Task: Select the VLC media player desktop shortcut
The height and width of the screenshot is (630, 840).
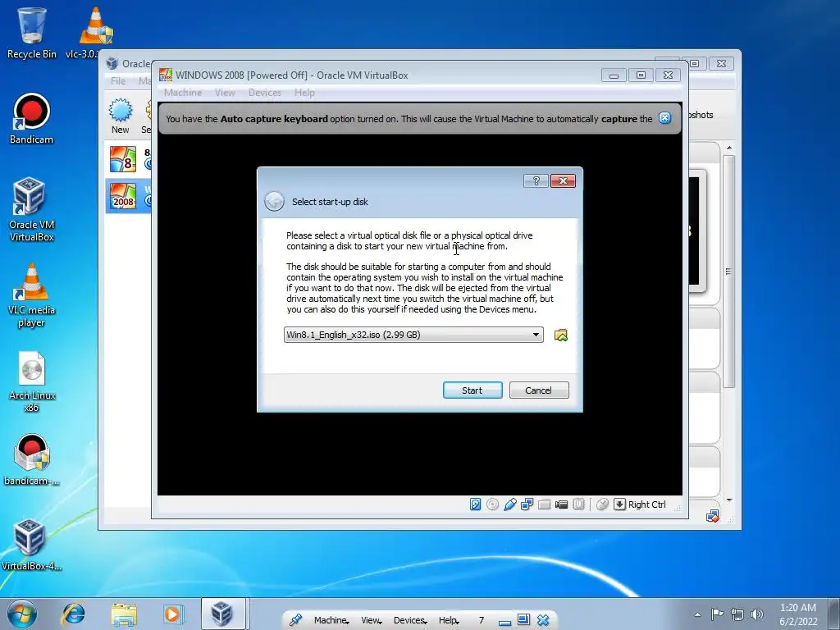Action: pos(31,295)
